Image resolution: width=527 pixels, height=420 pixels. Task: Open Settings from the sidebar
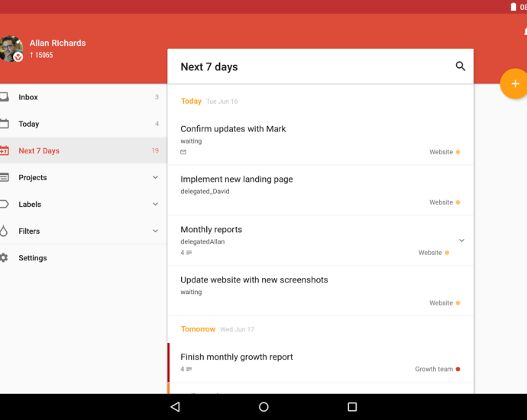point(83,257)
